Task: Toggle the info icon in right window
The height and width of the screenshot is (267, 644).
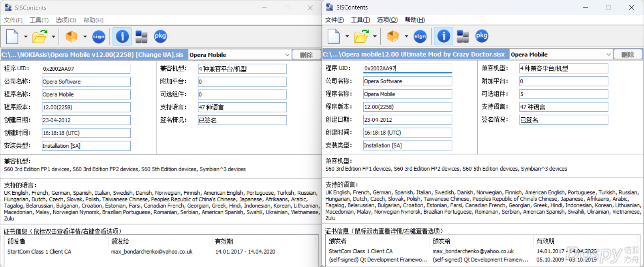Action: [x=443, y=36]
